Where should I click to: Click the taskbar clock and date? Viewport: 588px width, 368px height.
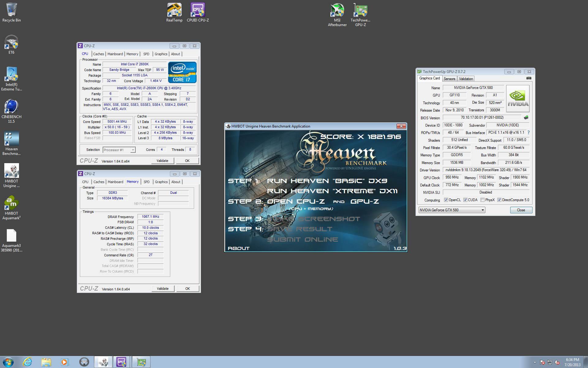(x=572, y=362)
